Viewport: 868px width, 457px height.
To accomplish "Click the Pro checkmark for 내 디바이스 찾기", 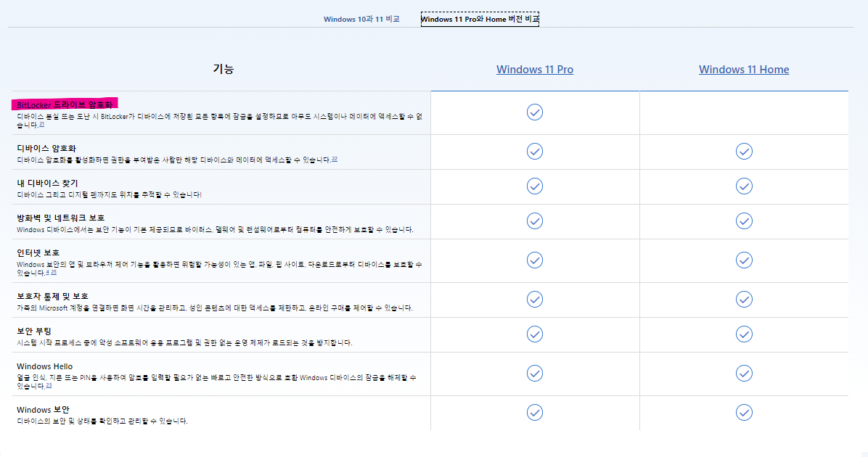I will point(535,186).
